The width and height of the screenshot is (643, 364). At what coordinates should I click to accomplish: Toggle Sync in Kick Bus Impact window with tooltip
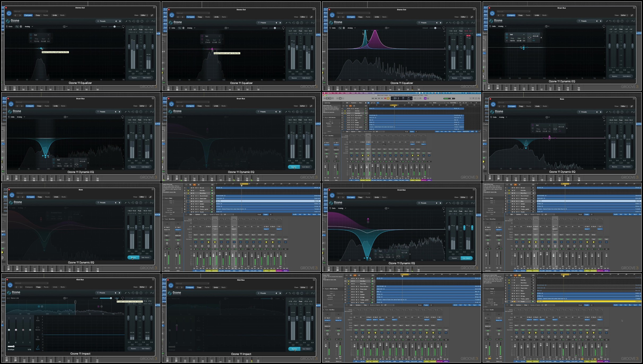point(38,348)
